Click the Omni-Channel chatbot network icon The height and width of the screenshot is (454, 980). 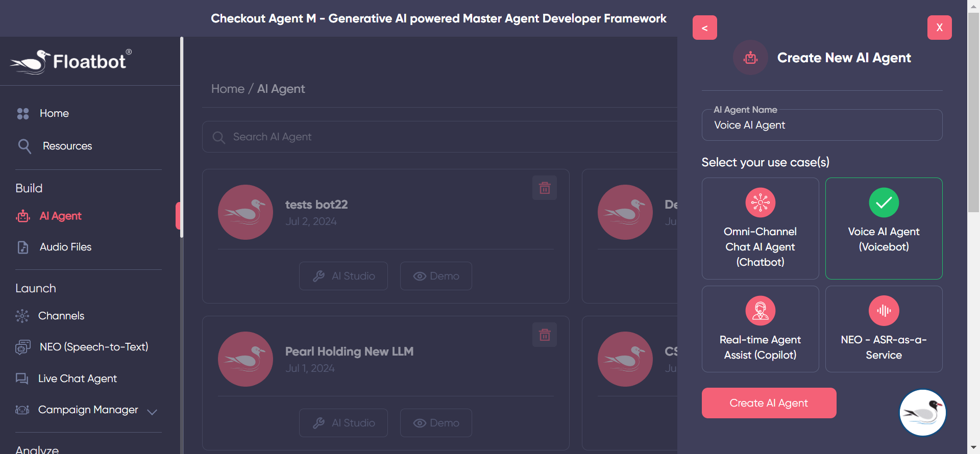[761, 203]
